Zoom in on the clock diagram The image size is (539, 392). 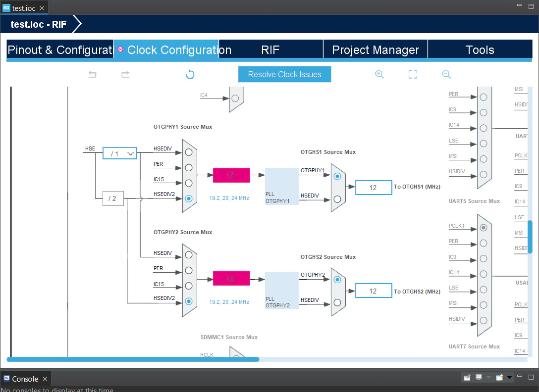click(x=379, y=74)
